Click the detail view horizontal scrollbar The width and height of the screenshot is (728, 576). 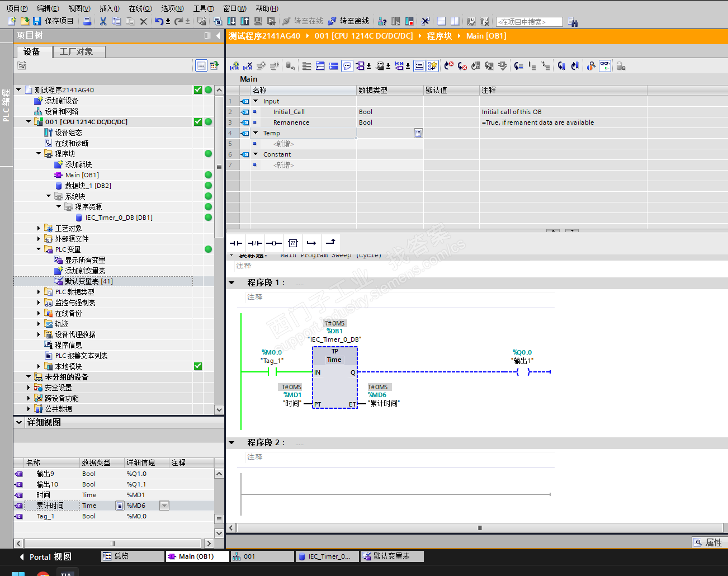pyautogui.click(x=112, y=544)
